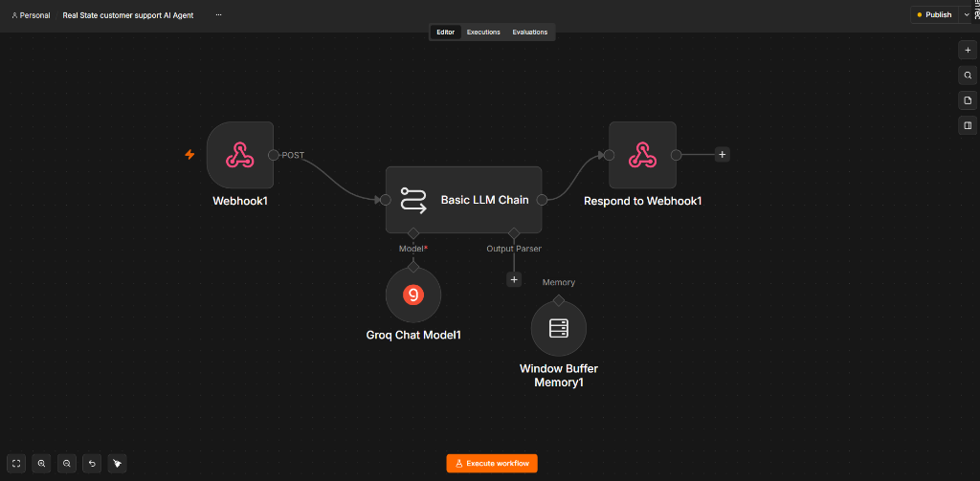The image size is (980, 481).
Task: Open the Groq Chat Model1 node
Action: click(413, 295)
